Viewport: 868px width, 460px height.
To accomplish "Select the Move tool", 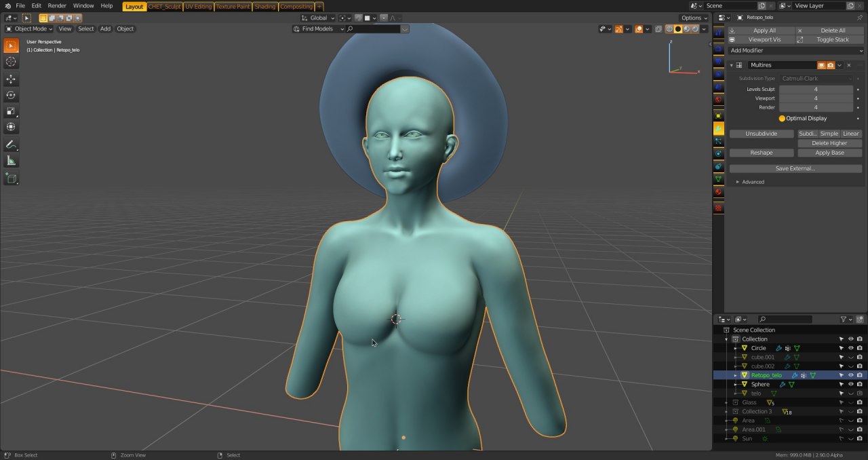I will [11, 79].
